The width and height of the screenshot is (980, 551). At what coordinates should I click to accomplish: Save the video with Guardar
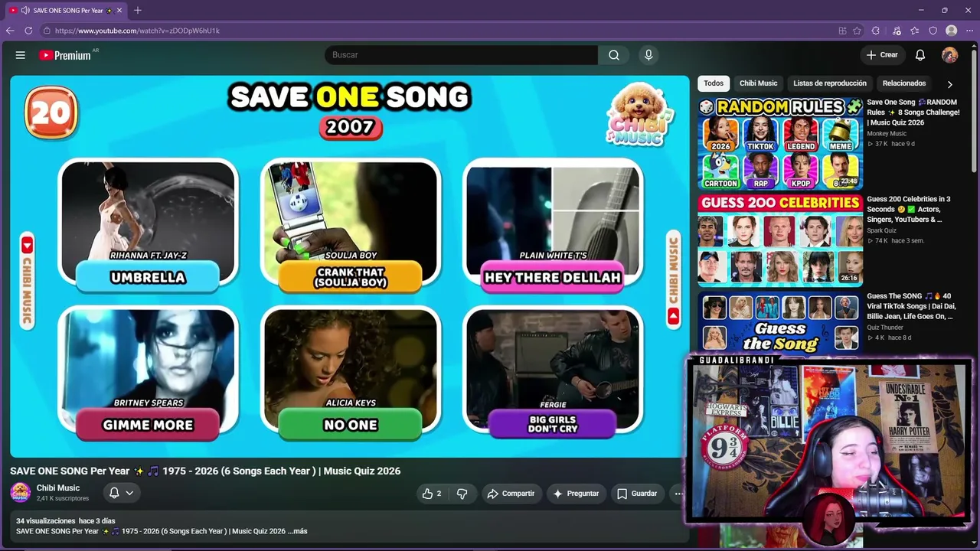(x=637, y=494)
